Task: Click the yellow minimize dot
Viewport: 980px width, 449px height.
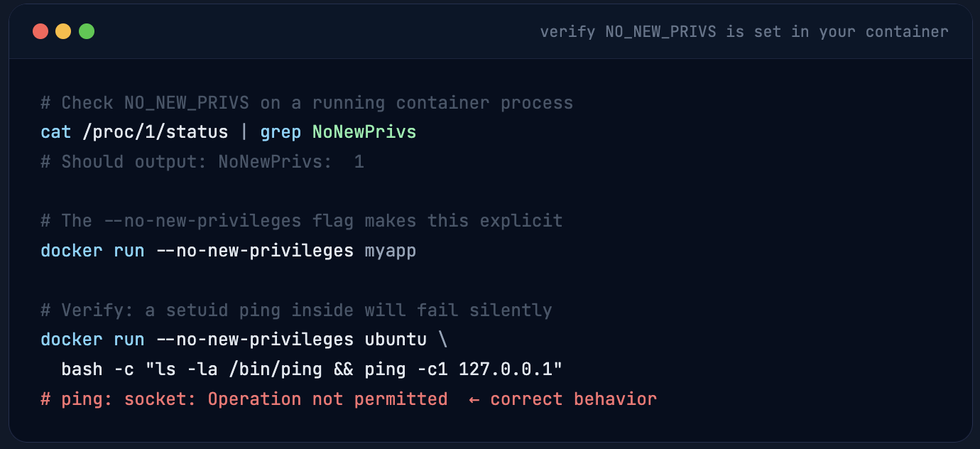Action: [63, 31]
